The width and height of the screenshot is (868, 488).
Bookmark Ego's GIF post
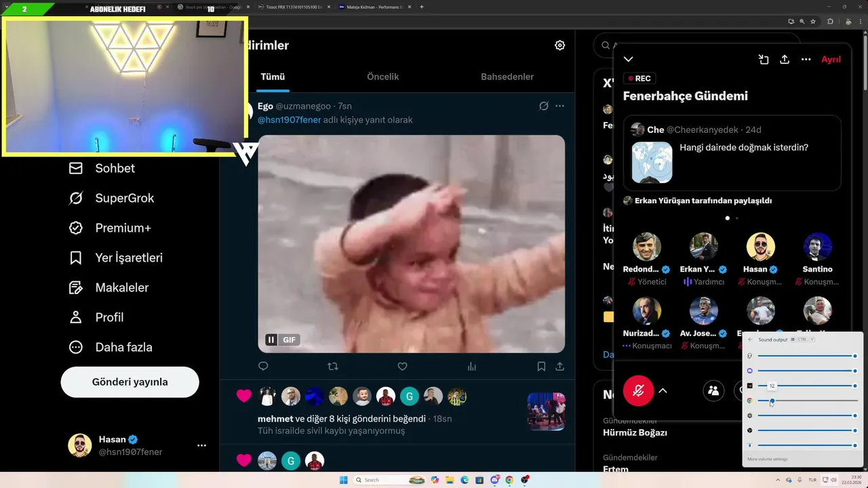click(541, 366)
